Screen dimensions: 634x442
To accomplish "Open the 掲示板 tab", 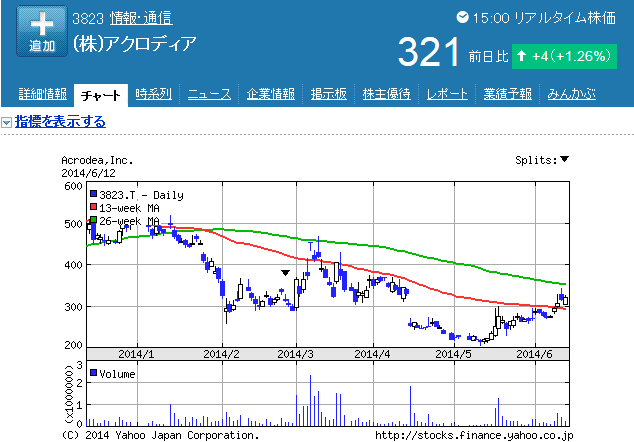I will pos(328,94).
